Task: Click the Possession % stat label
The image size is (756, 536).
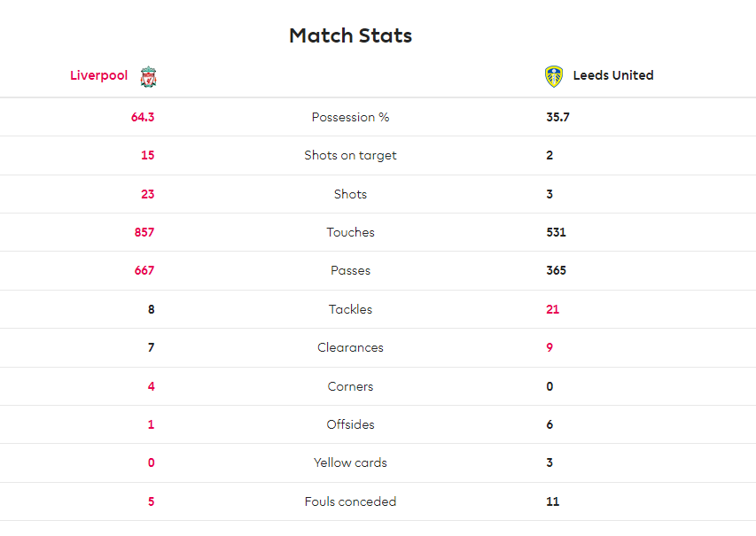Action: tap(350, 117)
